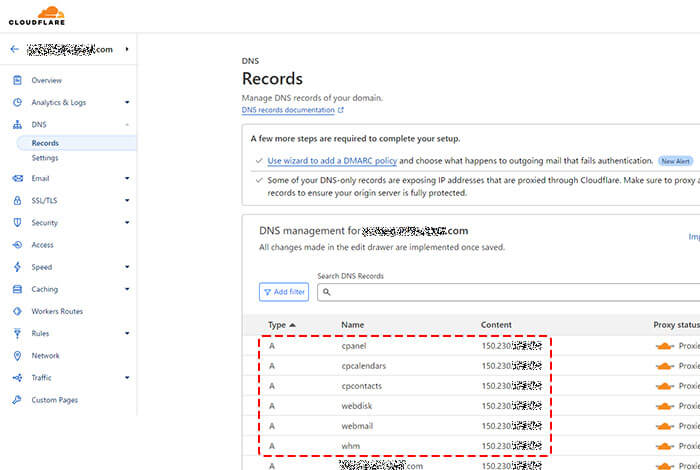This screenshot has height=470, width=700.
Task: Click the Traffic routing icon
Action: pos(17,378)
